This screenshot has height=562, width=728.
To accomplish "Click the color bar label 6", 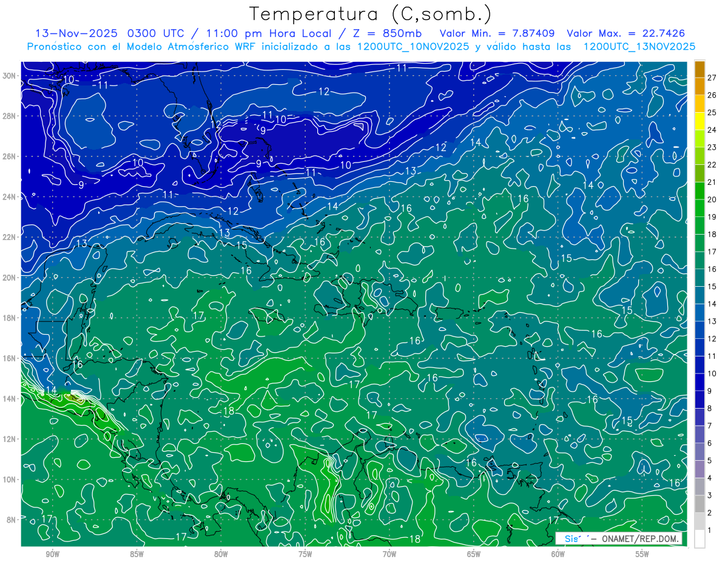I will pos(710,443).
